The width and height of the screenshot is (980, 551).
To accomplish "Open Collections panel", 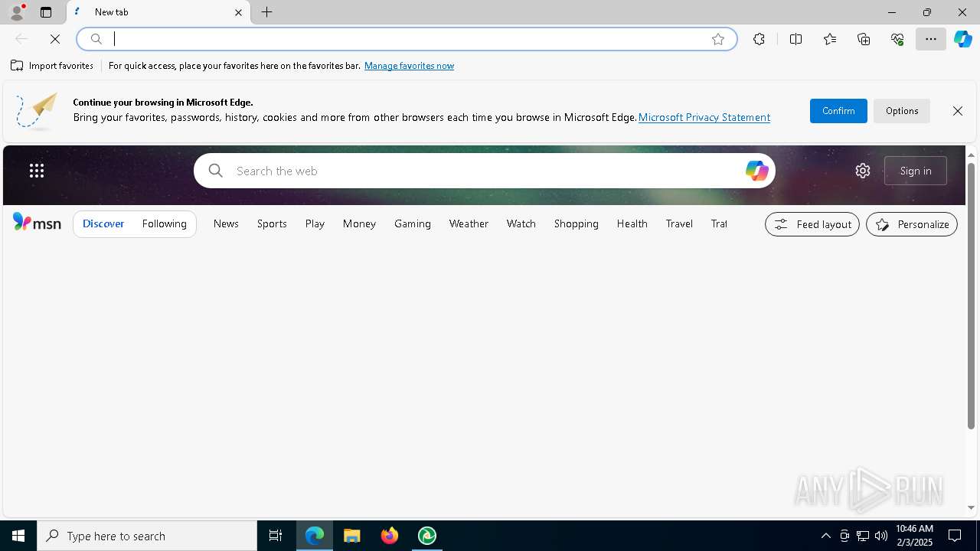I will 864,39.
